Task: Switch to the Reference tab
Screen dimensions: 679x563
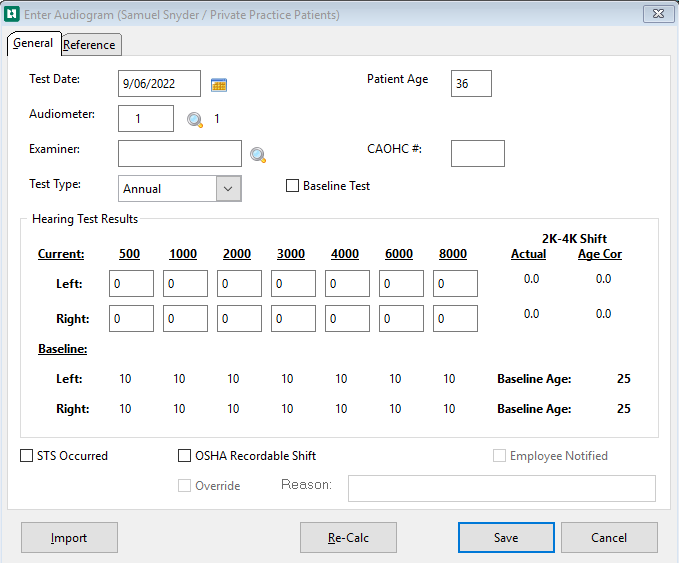Action: coord(90,45)
